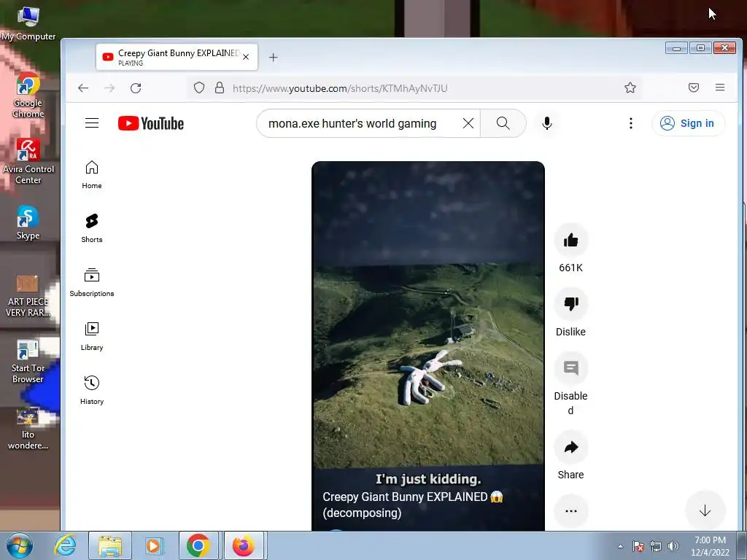
Task: Go to Home in YouTube sidebar
Action: point(92,175)
